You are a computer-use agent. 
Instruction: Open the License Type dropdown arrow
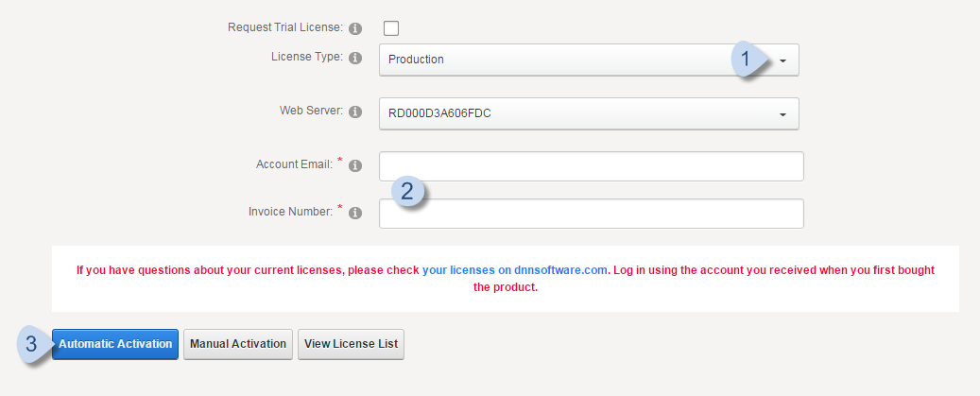[783, 60]
